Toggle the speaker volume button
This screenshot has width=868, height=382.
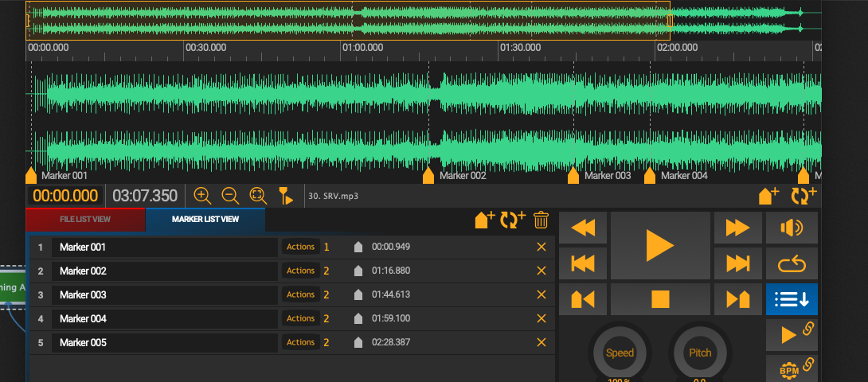click(792, 228)
